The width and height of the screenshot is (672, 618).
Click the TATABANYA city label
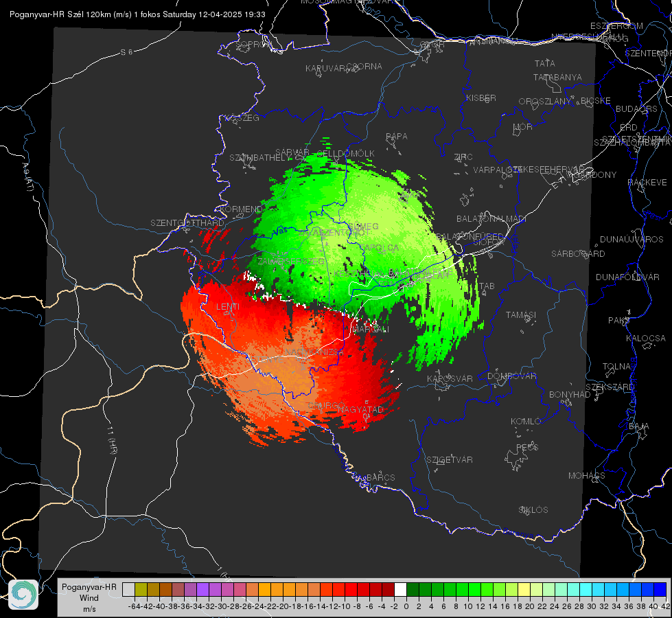(557, 77)
